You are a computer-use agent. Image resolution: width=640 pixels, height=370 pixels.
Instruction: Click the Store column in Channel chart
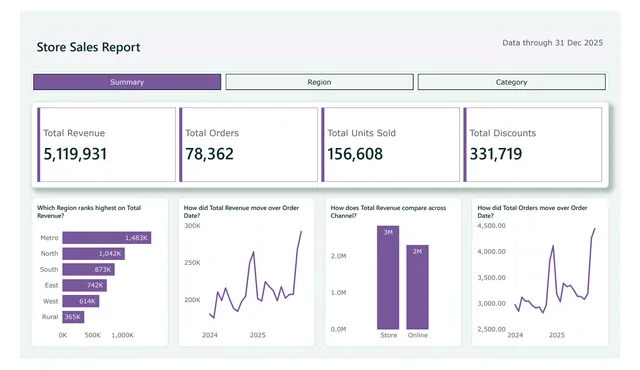coord(388,277)
